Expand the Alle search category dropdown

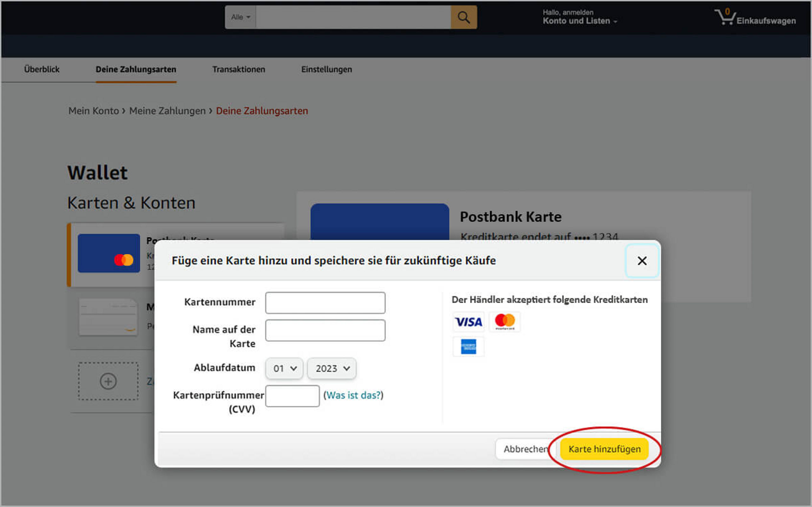click(240, 17)
